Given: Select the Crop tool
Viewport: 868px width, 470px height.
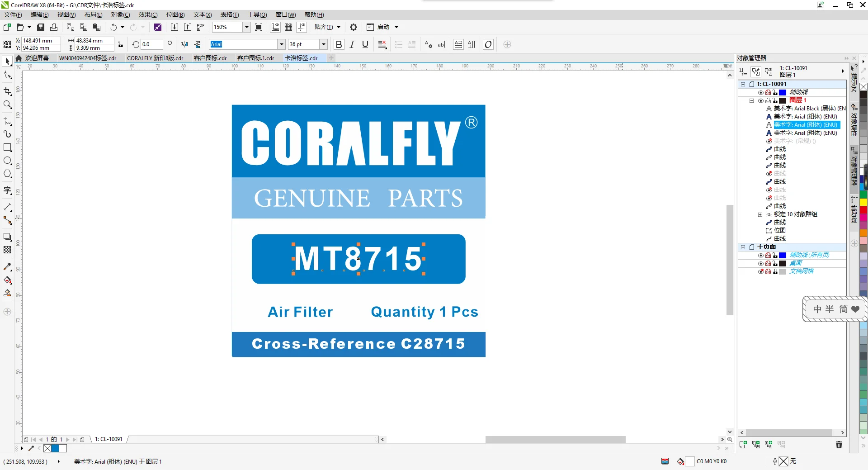Looking at the screenshot, I should (x=7, y=91).
